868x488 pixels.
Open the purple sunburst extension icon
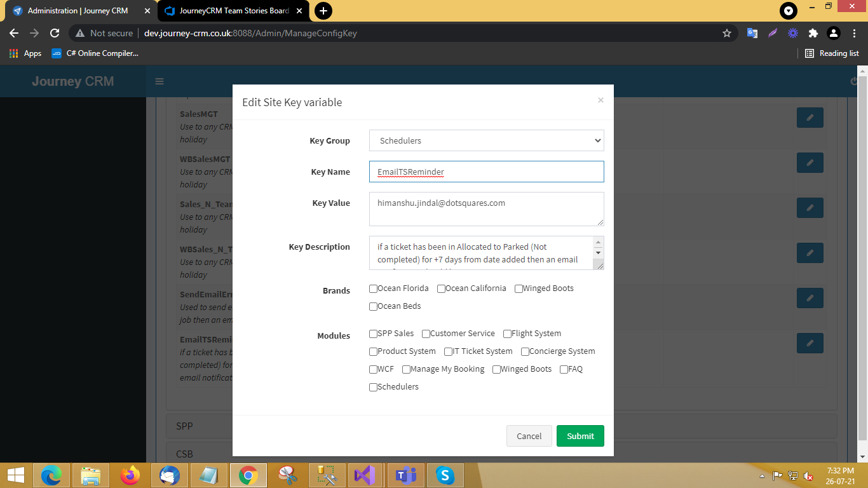pyautogui.click(x=793, y=33)
